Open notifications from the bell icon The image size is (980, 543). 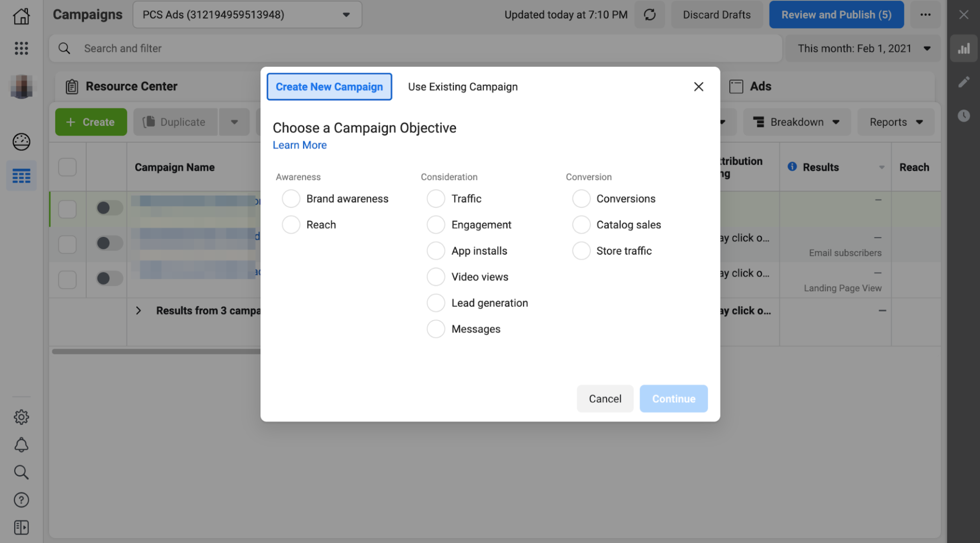coord(21,445)
